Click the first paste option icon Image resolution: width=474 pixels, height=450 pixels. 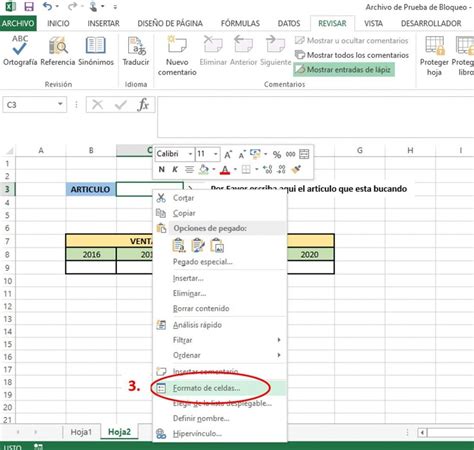[179, 245]
